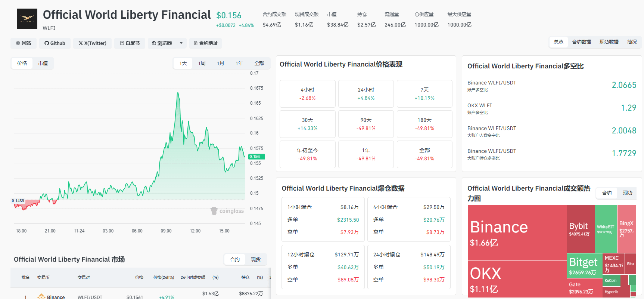Image resolution: width=644 pixels, height=299 pixels.
Task: Select the 全部 chart timeframe
Action: point(259,64)
